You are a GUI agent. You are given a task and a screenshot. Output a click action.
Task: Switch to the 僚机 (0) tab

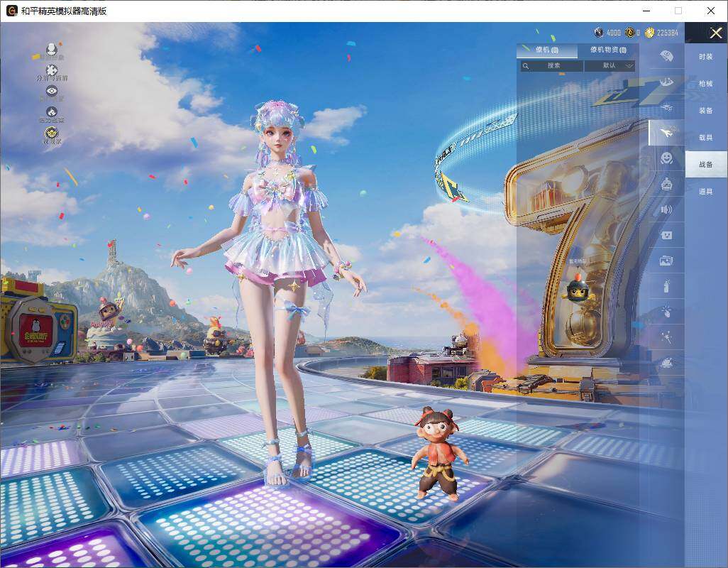tap(547, 50)
